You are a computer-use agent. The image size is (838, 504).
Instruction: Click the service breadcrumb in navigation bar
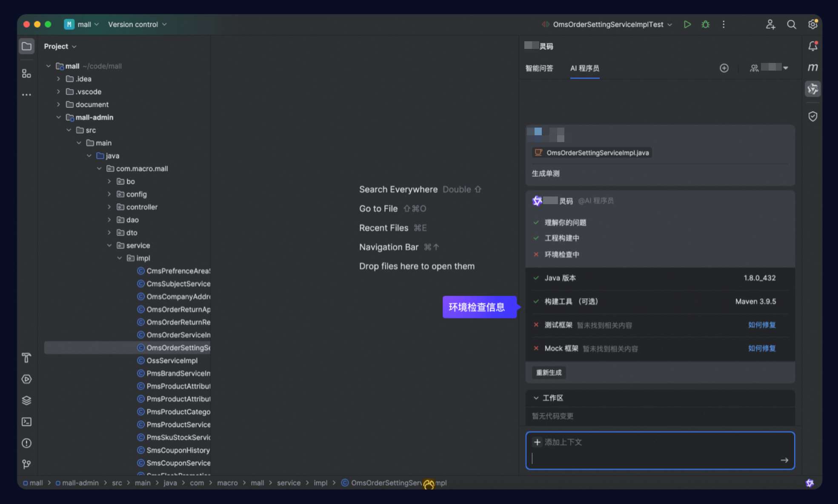click(289, 483)
